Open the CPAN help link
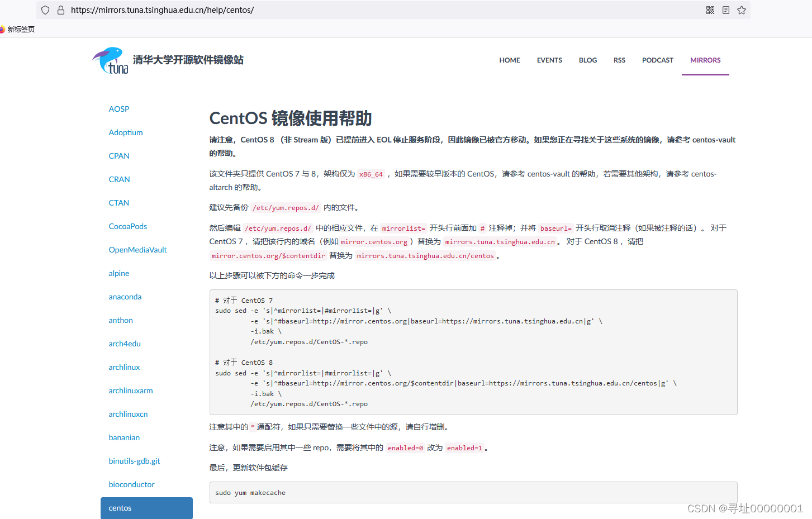 (x=119, y=156)
